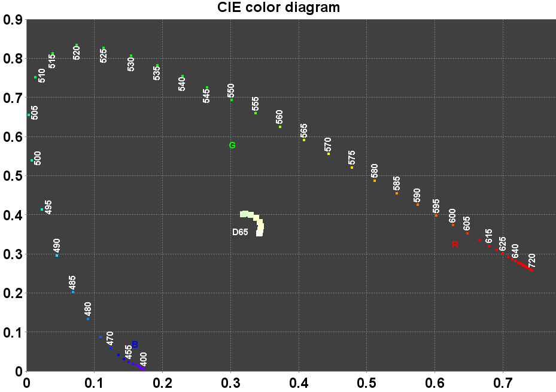Pick the 590 wavelength label
This screenshot has width=556, height=392.
click(x=417, y=195)
